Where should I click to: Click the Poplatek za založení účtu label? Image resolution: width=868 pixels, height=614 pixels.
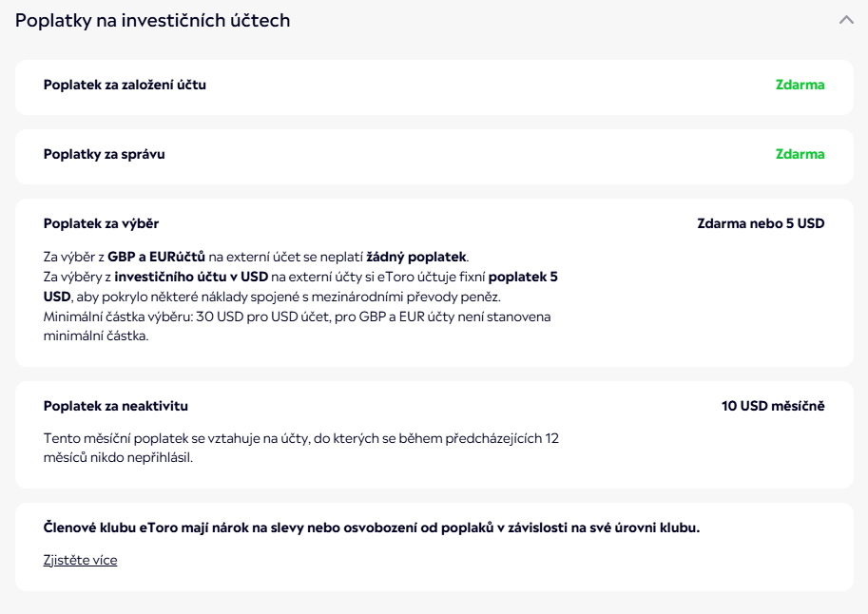[x=125, y=85]
